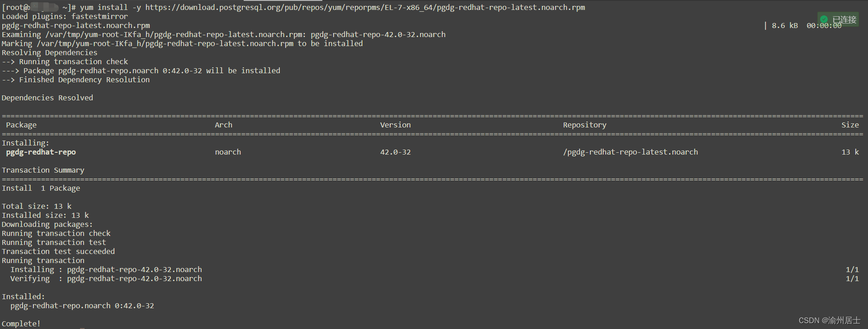Click the 'Installed size: 13 k' line
The width and height of the screenshot is (868, 329).
[x=45, y=215]
